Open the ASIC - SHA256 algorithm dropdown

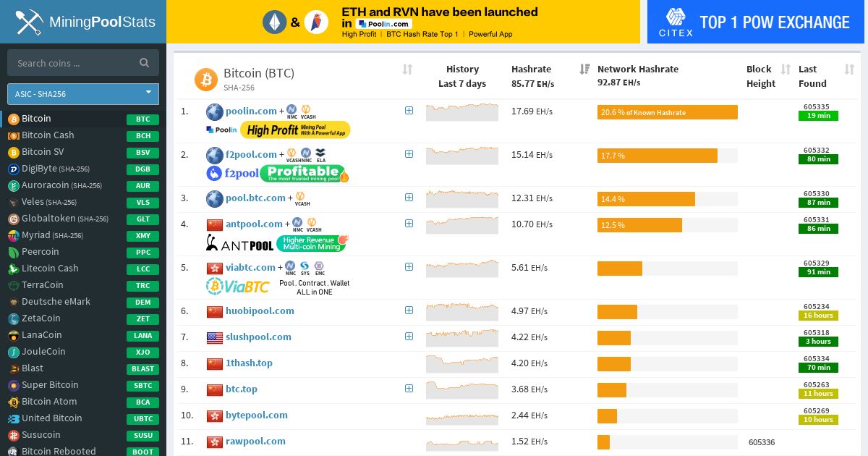(x=83, y=94)
